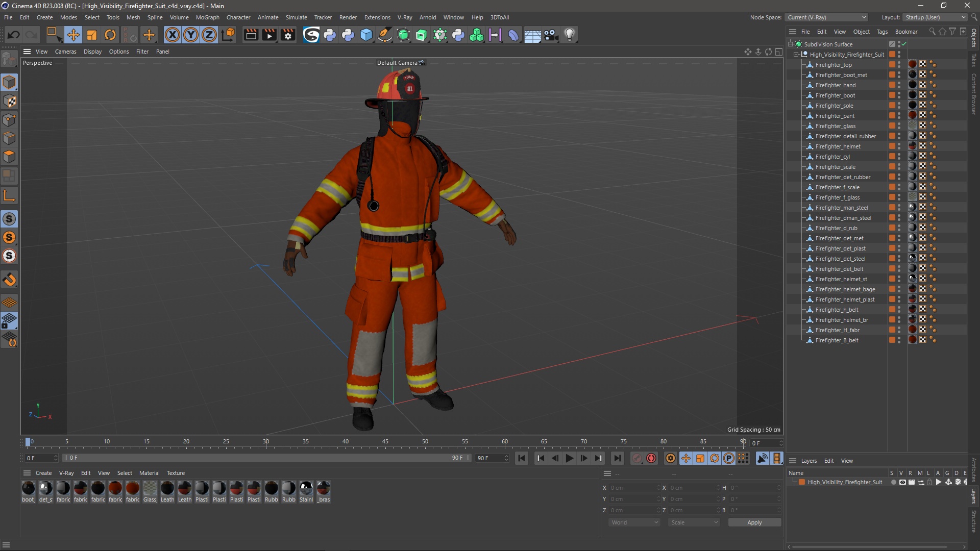Click the Undo arrow icon
Image resolution: width=980 pixels, height=551 pixels.
[x=14, y=35]
